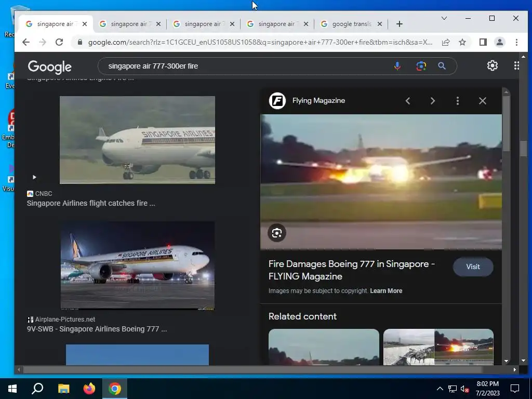Close the google translate tab
Screen dimensions: 532x399
click(380, 24)
